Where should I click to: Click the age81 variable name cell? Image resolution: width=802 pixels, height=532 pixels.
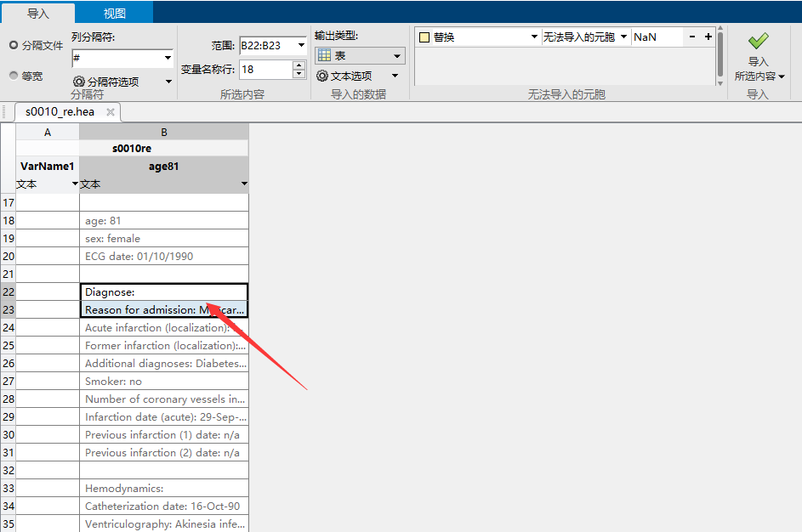click(x=163, y=166)
